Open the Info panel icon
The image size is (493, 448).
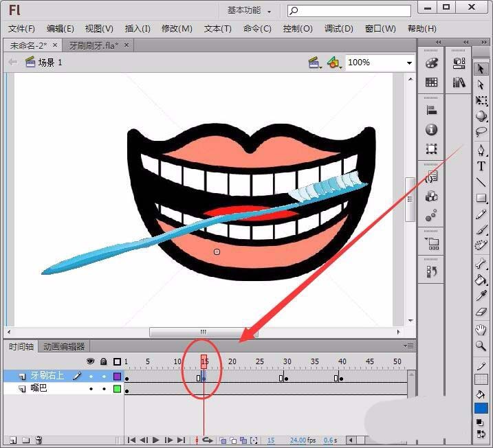point(432,129)
